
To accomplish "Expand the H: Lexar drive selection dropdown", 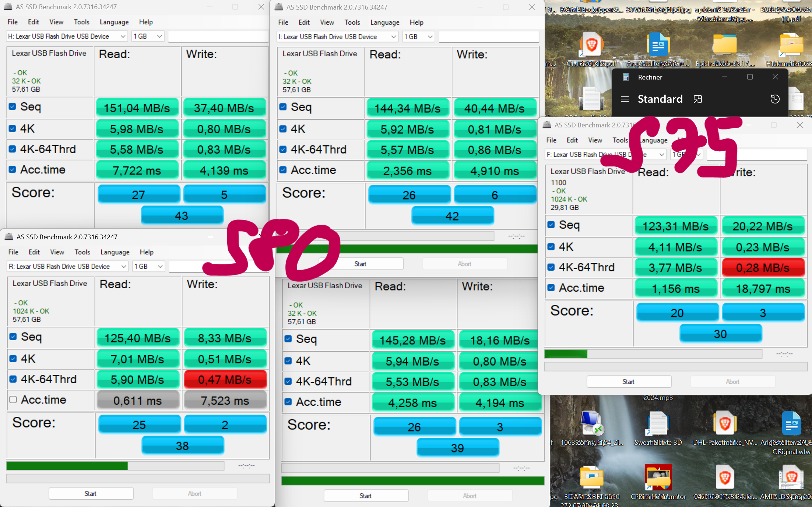I will click(123, 36).
